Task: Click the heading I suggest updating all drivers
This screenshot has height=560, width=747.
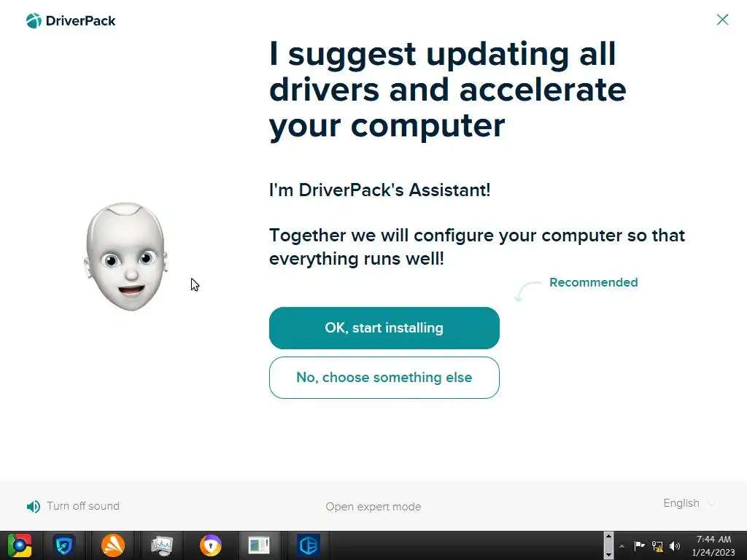Action: [448, 89]
